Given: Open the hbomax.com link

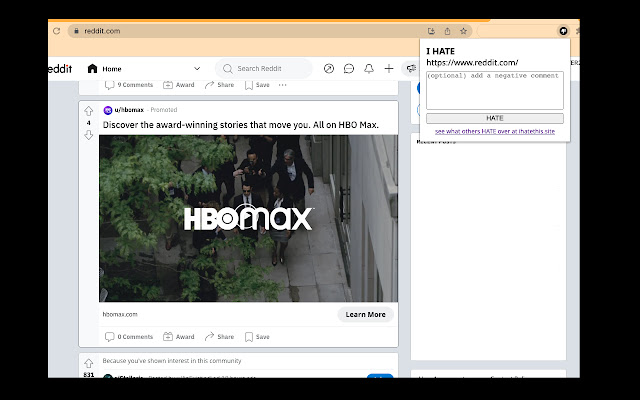Looking at the screenshot, I should coord(120,314).
